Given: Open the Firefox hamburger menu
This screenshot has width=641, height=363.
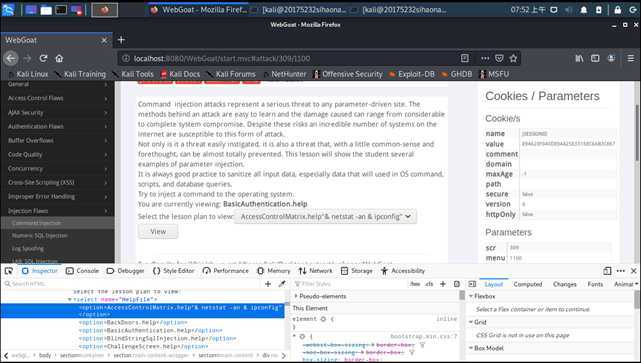Looking at the screenshot, I should (x=631, y=58).
